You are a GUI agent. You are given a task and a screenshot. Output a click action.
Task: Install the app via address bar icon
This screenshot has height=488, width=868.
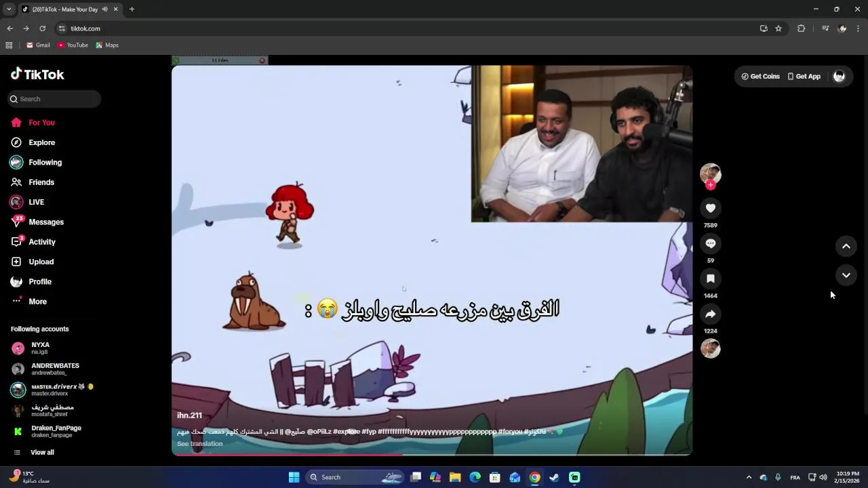click(764, 28)
